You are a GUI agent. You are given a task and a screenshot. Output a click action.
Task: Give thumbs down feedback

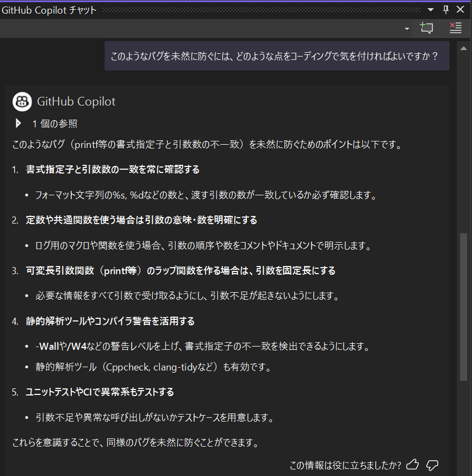pyautogui.click(x=432, y=465)
